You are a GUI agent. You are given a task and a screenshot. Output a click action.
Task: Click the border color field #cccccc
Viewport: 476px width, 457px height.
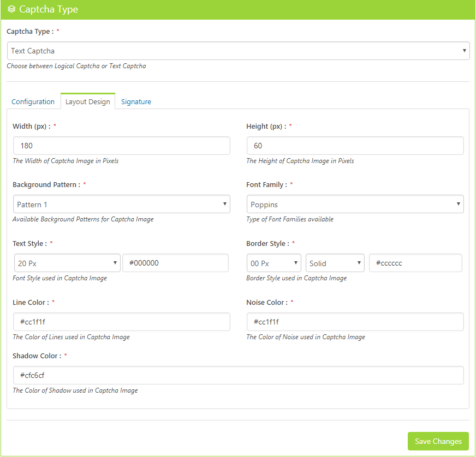pyautogui.click(x=415, y=263)
